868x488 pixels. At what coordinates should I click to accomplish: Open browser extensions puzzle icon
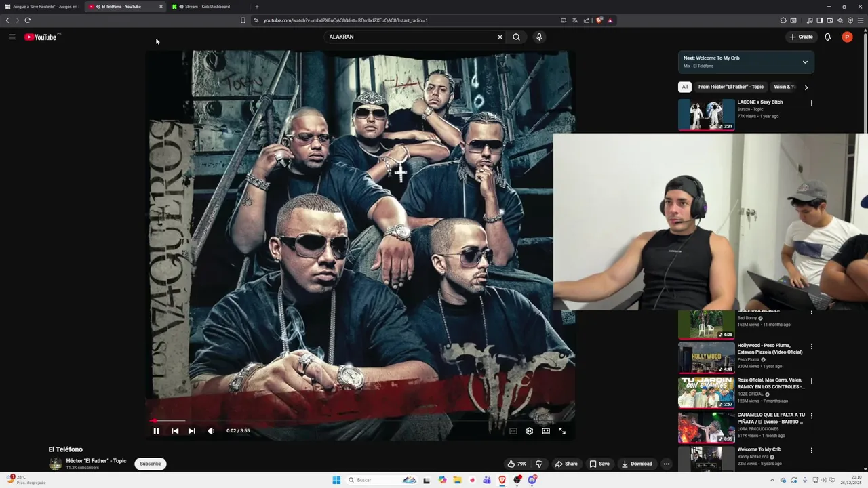click(x=783, y=20)
